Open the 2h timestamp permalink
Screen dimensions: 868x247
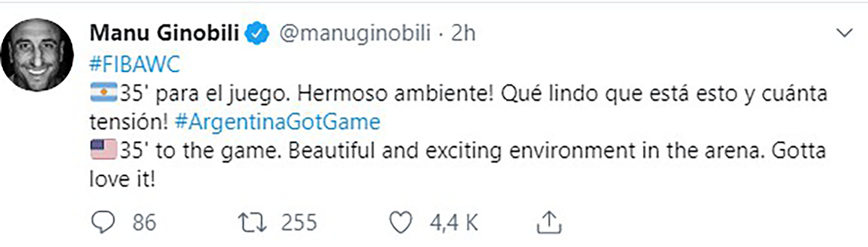[x=463, y=33]
